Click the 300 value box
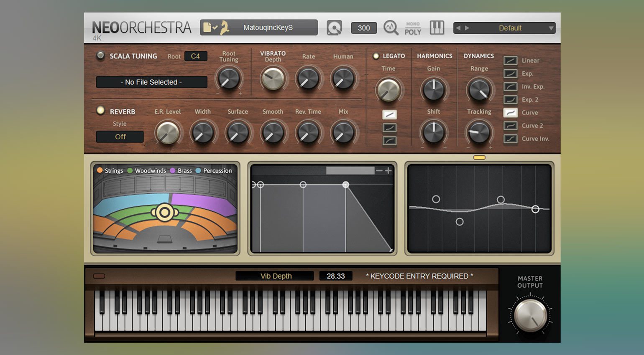The height and width of the screenshot is (355, 644). (364, 28)
